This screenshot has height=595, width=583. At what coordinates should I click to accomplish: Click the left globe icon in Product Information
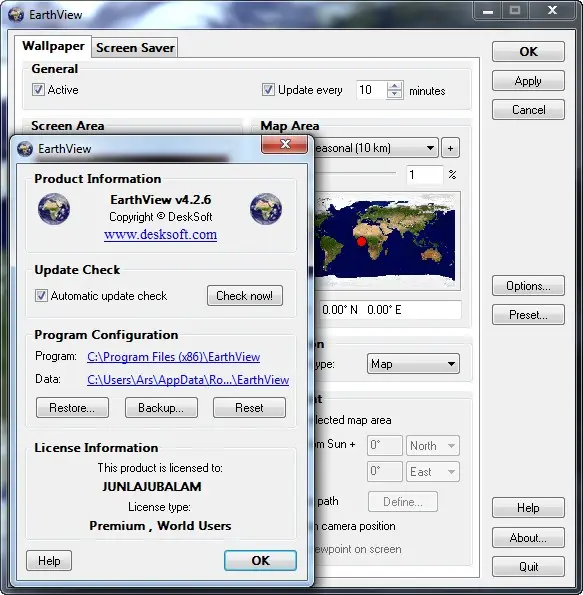54,209
